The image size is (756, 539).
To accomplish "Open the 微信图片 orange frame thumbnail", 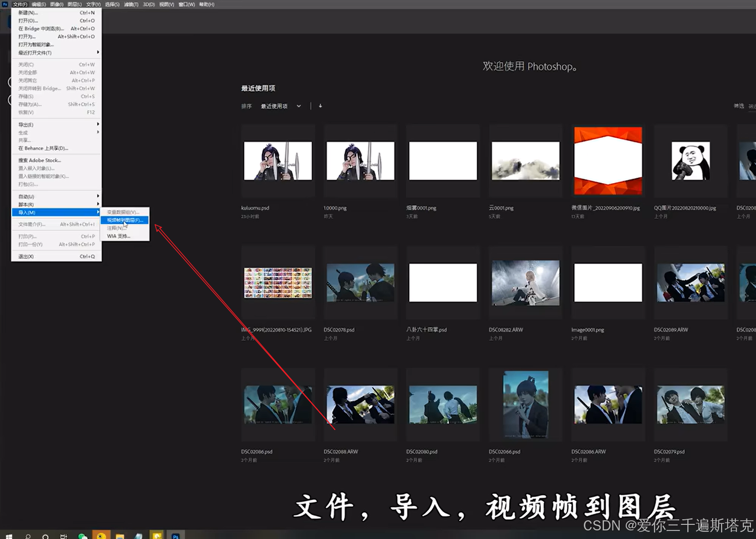I will [608, 160].
